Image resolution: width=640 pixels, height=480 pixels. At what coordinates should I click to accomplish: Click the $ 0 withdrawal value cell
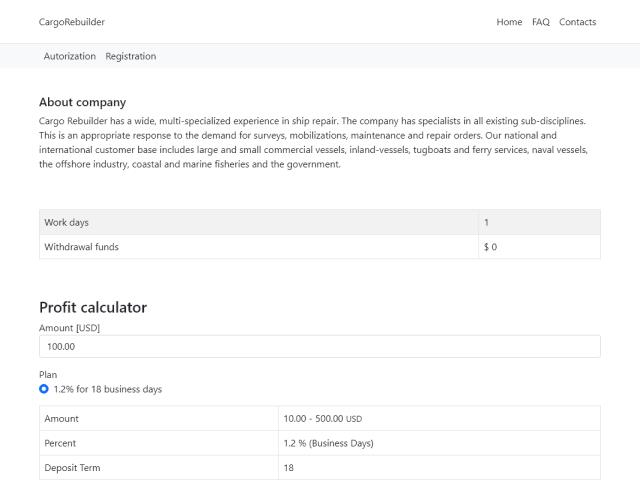[x=539, y=247]
